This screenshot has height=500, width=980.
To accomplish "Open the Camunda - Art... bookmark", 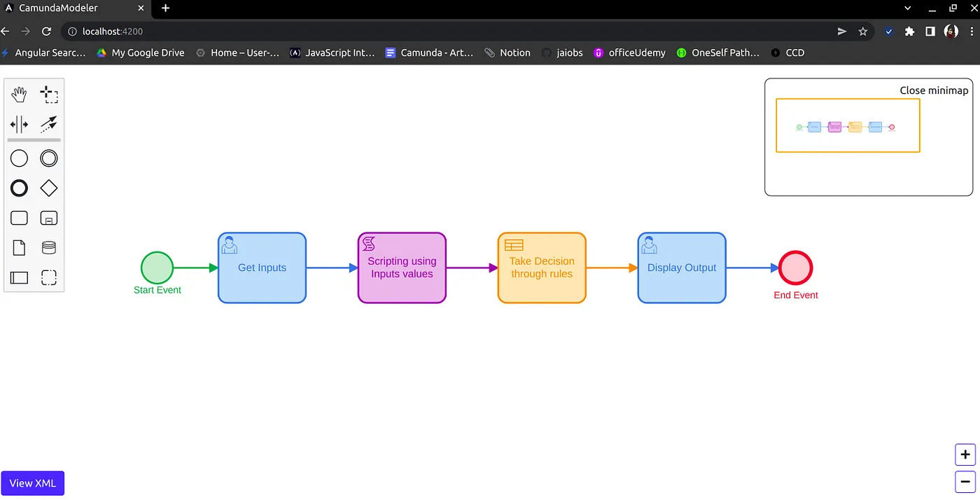I will tap(429, 53).
